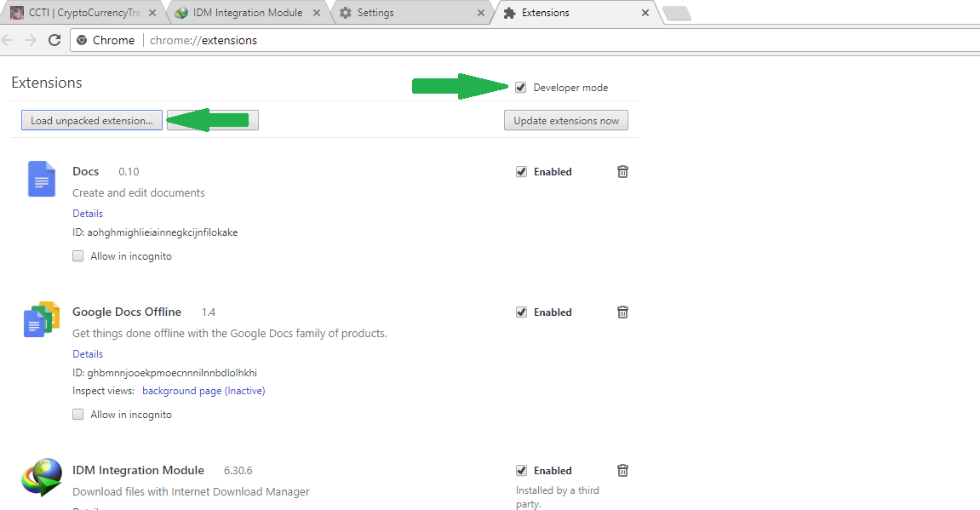Click the Google Docs Offline ID text

(x=165, y=373)
